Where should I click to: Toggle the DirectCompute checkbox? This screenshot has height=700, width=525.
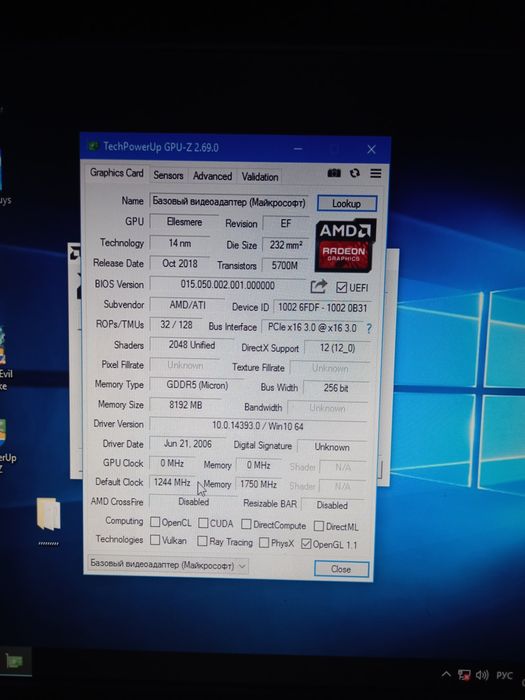click(x=246, y=524)
